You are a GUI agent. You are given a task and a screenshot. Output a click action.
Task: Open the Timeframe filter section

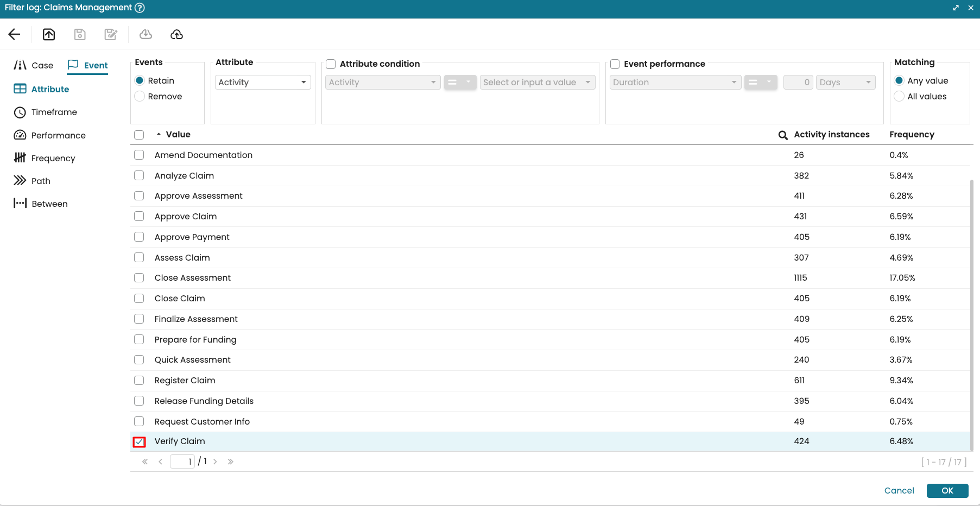[54, 112]
